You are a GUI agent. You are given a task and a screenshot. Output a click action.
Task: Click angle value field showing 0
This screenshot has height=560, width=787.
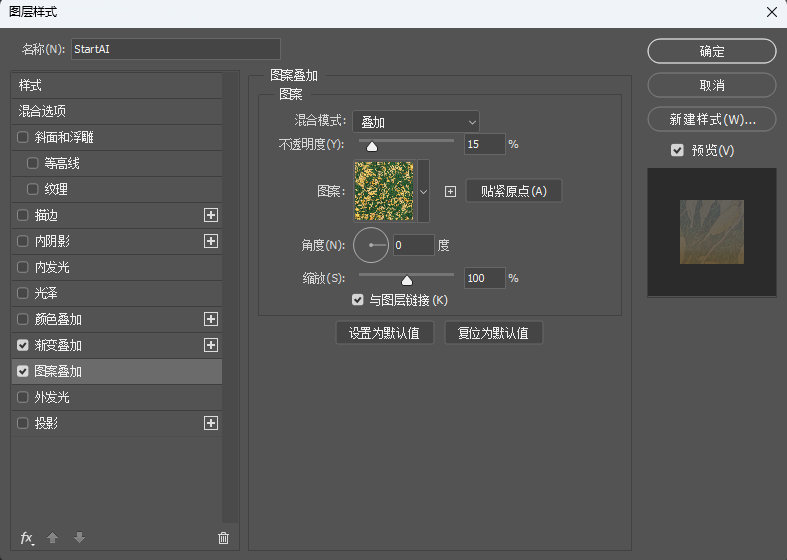click(x=414, y=245)
